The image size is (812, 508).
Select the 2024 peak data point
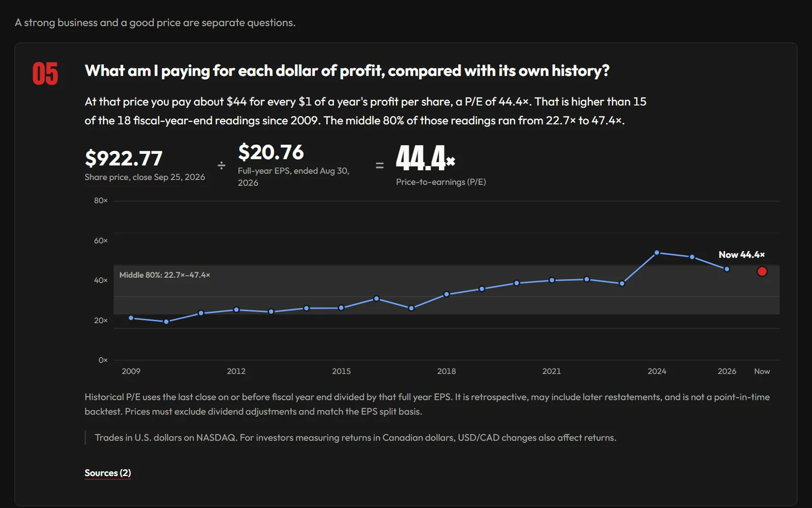click(657, 252)
